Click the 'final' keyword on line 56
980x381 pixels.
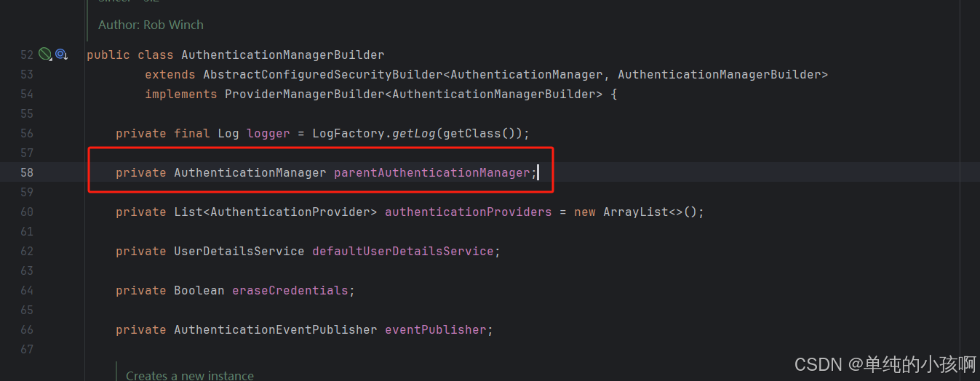(192, 133)
